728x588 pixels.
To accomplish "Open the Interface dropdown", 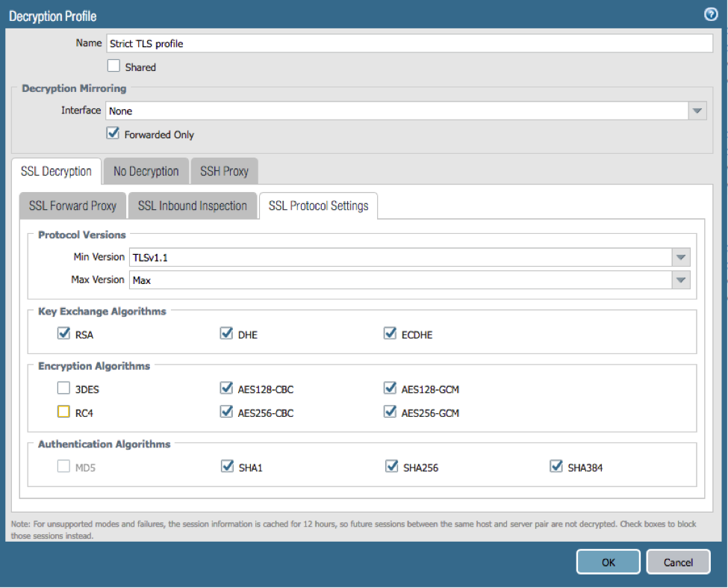I will pos(697,111).
